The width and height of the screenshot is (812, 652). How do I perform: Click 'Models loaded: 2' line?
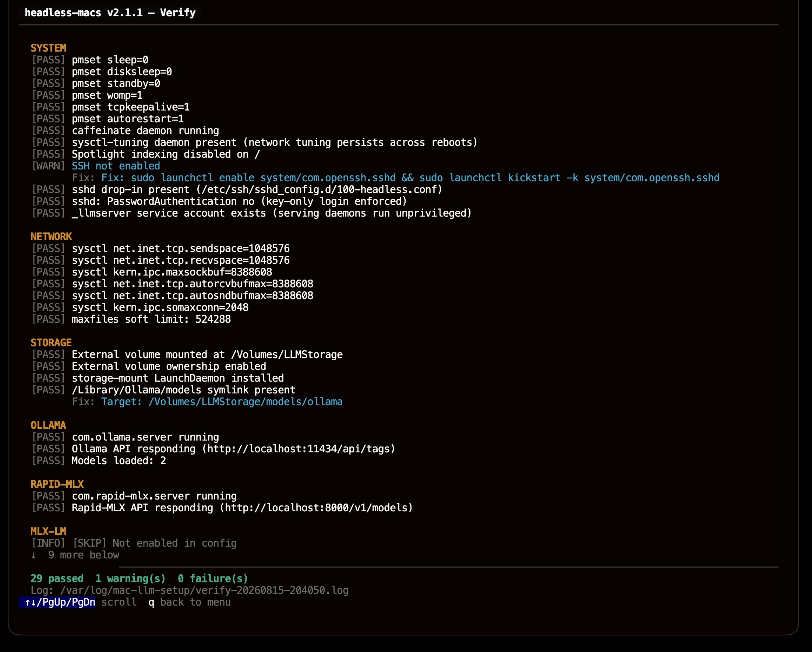pyautogui.click(x=119, y=461)
